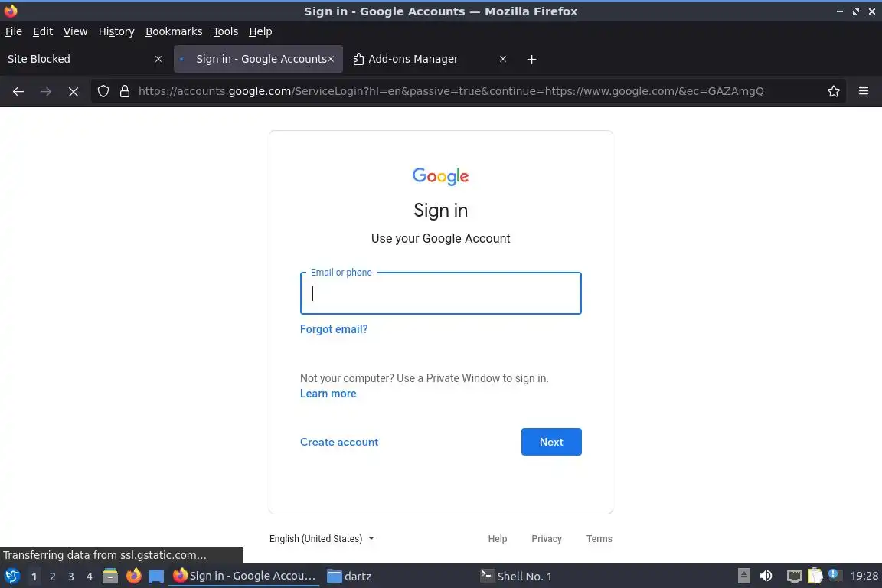The height and width of the screenshot is (588, 882).
Task: Click Create account
Action: 339,442
